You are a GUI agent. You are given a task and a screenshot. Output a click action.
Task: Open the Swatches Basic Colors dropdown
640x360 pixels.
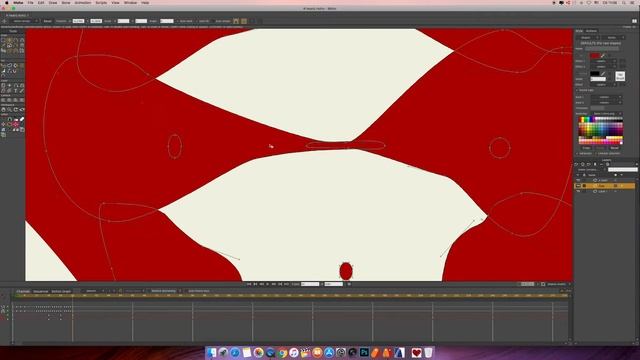pyautogui.click(x=606, y=113)
